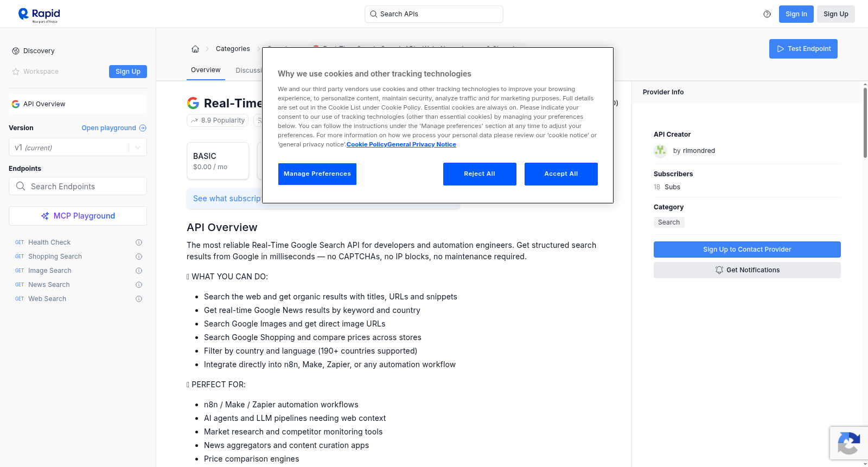The width and height of the screenshot is (868, 467).
Task: Open the Discussions tab
Action: pyautogui.click(x=248, y=71)
